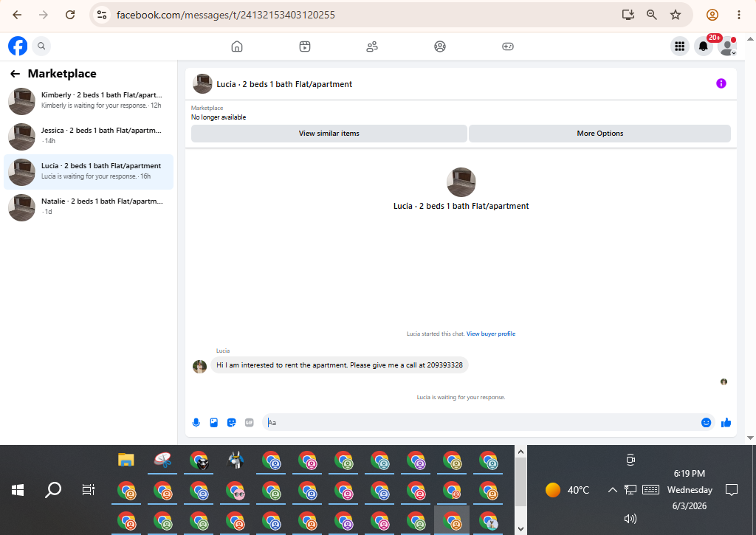Open Chrome profile icon
The image size is (756, 535).
(x=712, y=15)
